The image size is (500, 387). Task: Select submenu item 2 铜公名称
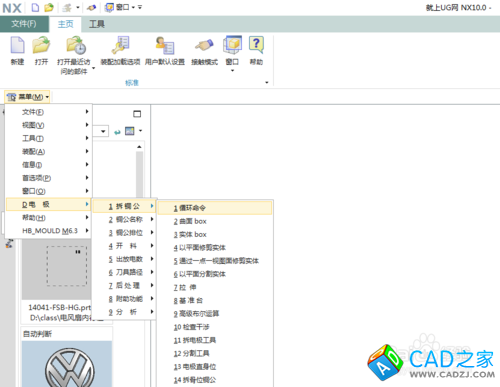[124, 219]
